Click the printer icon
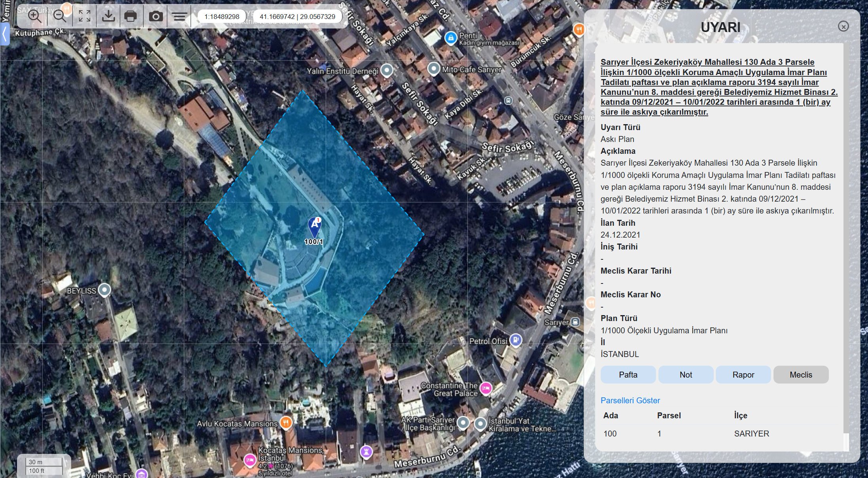868x478 pixels. coord(130,16)
